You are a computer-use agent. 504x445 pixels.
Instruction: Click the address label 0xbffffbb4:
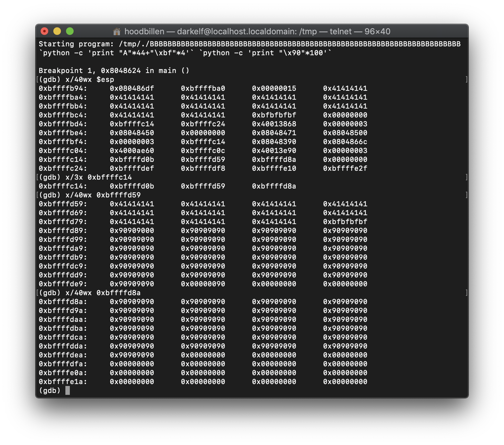coord(63,106)
